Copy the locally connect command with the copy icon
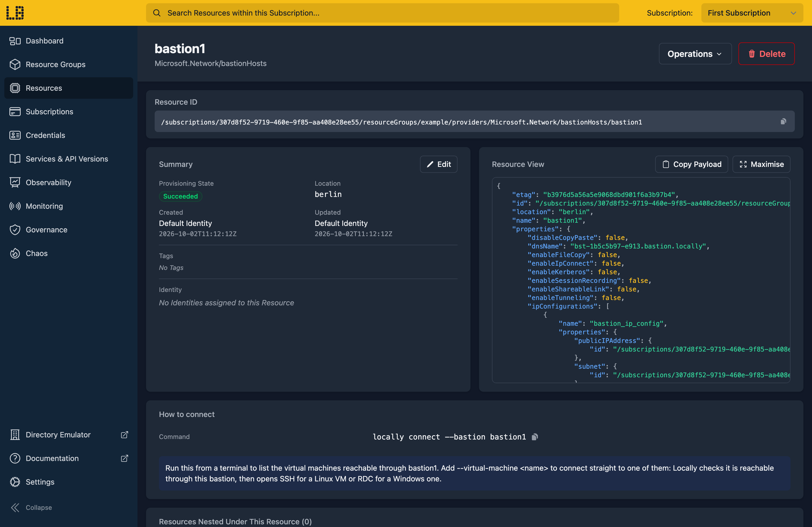Viewport: 812px width, 527px height. click(x=535, y=437)
